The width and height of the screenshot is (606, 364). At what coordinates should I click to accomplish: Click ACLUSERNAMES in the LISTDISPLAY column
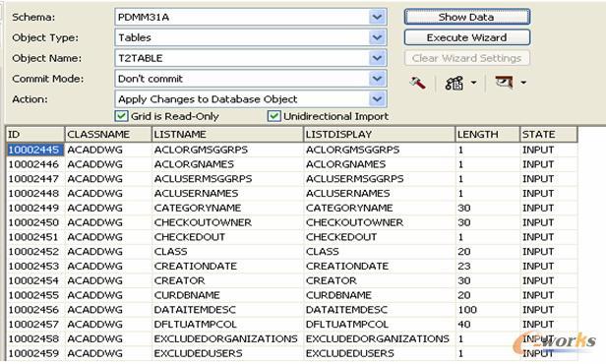point(348,194)
